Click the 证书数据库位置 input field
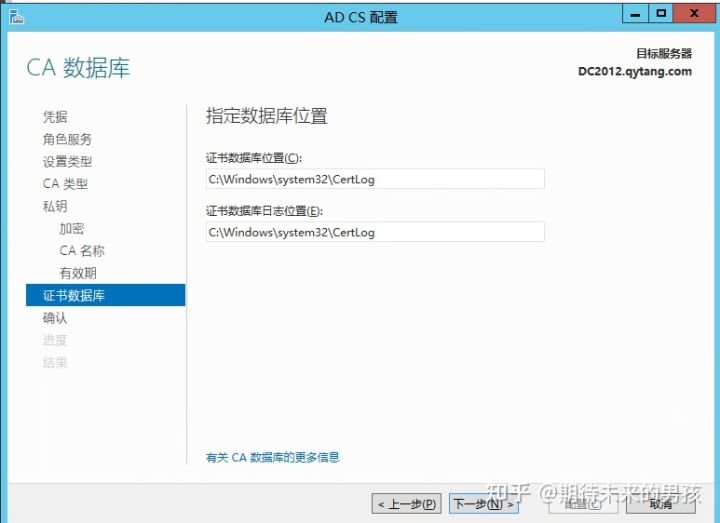 tap(375, 179)
